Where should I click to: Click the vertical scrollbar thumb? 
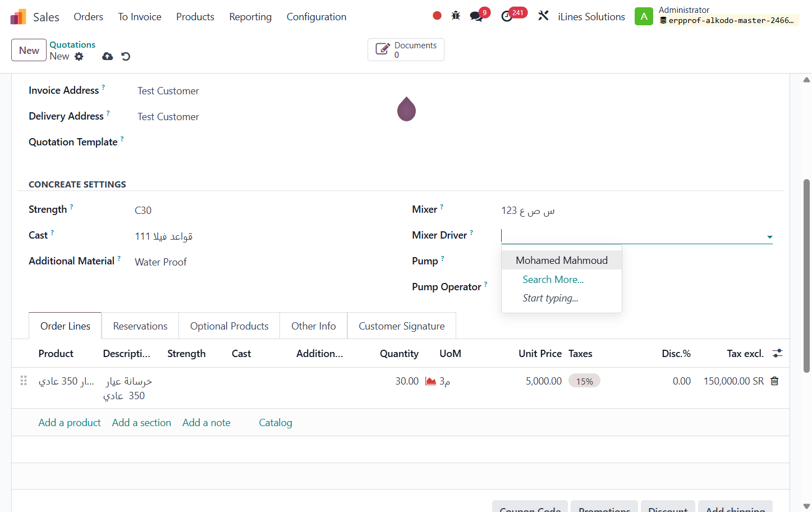pyautogui.click(x=806, y=276)
